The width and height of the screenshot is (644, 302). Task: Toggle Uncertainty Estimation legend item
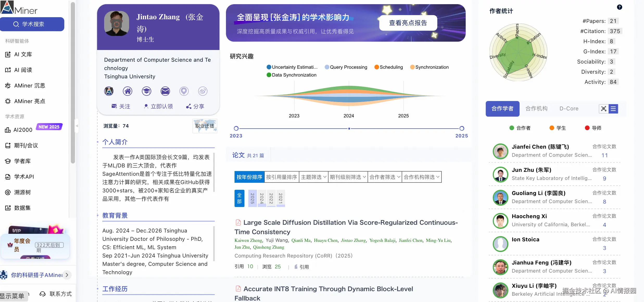pos(292,67)
